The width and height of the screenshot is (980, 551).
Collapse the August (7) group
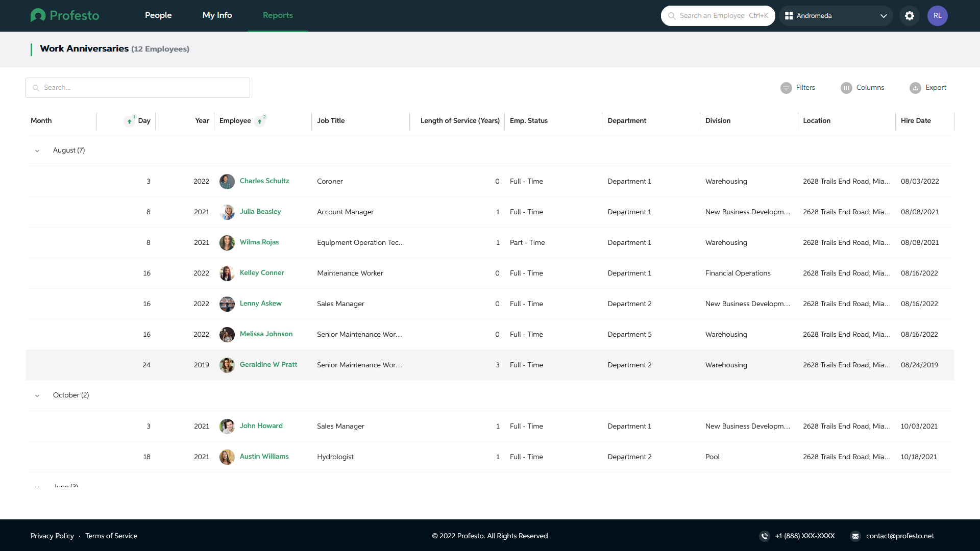click(37, 151)
